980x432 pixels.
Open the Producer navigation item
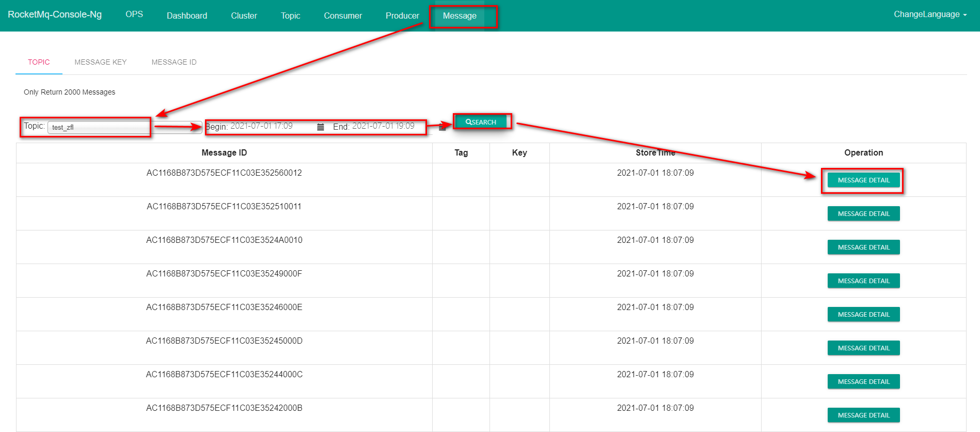[402, 16]
